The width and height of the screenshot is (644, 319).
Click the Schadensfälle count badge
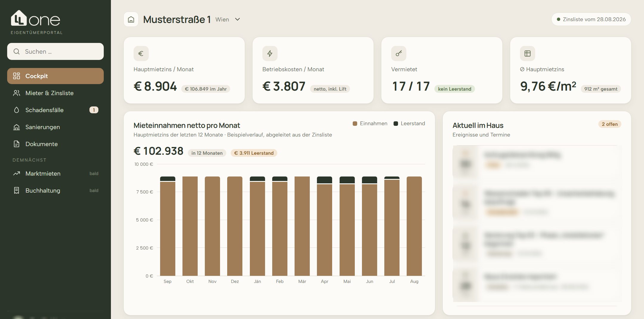coord(94,110)
